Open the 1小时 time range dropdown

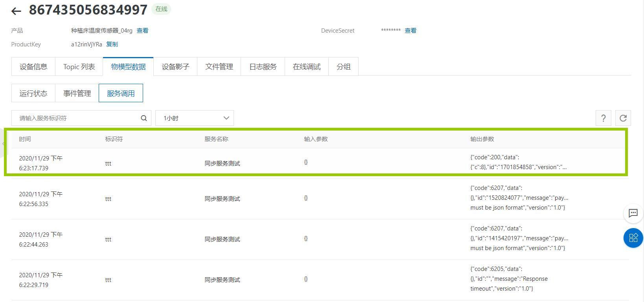click(195, 118)
